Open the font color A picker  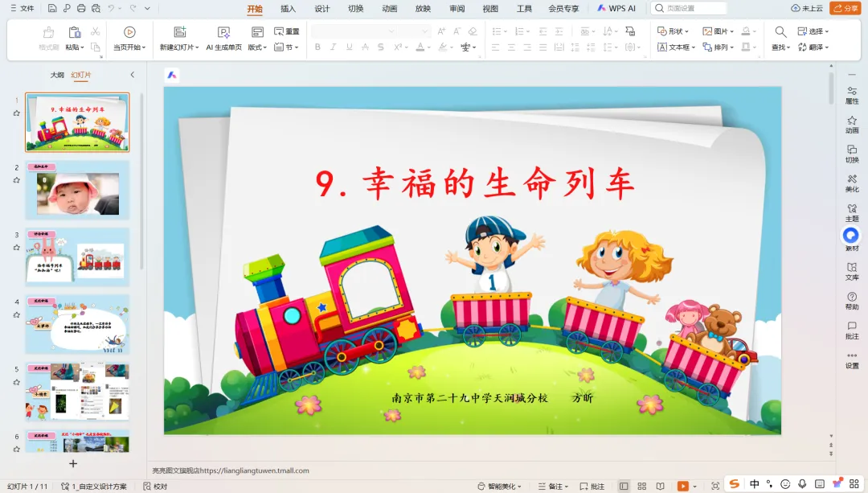(x=423, y=47)
